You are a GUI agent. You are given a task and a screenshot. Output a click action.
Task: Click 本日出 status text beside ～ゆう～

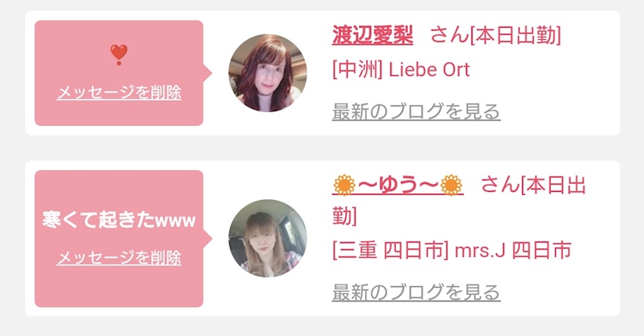[x=554, y=185]
